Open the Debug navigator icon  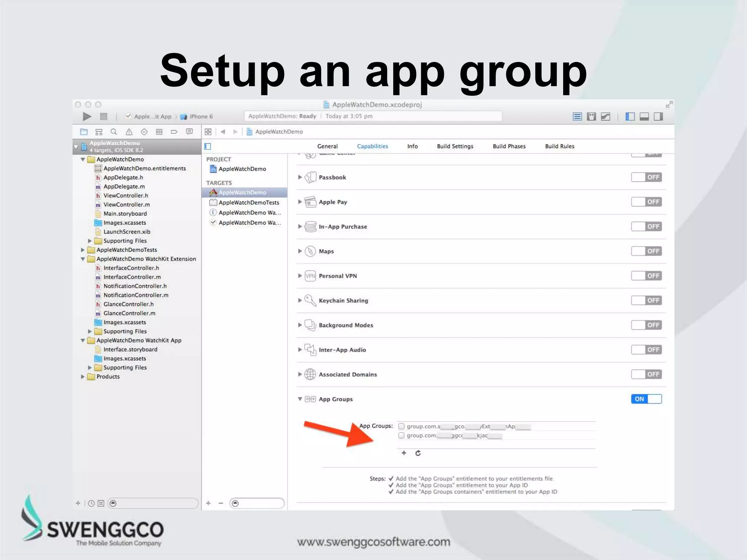tap(159, 132)
